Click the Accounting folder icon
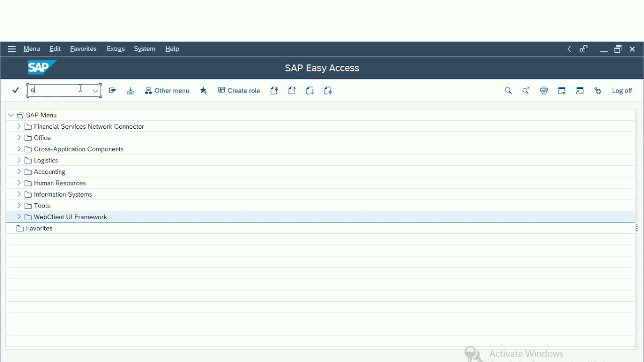The image size is (644, 362). (28, 172)
